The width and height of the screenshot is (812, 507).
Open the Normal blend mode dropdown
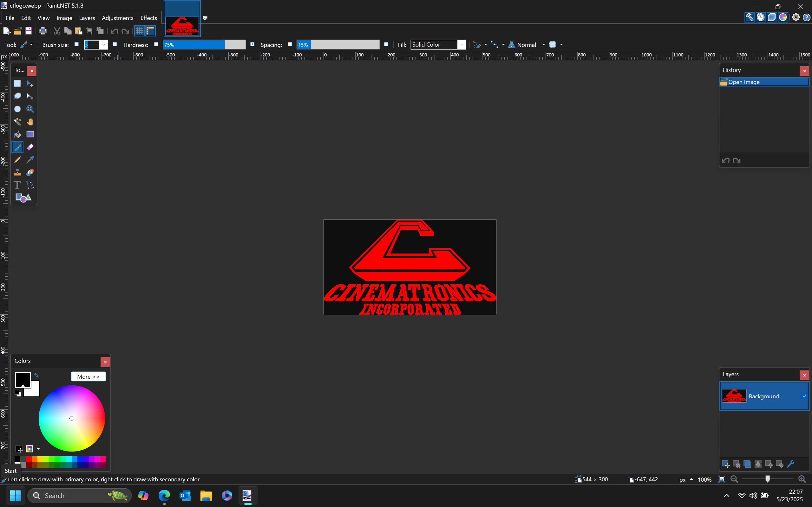click(543, 45)
